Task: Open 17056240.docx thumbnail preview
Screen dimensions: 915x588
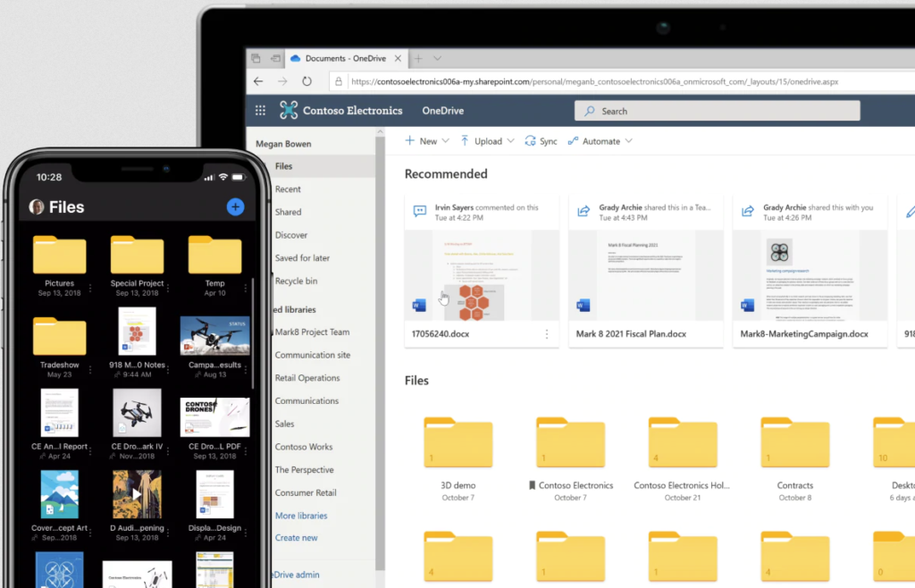Action: click(482, 275)
